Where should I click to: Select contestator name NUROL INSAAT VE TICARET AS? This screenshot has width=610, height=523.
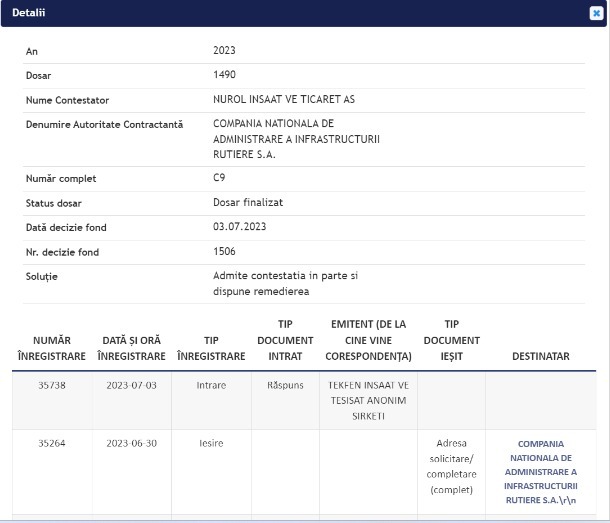coord(284,99)
